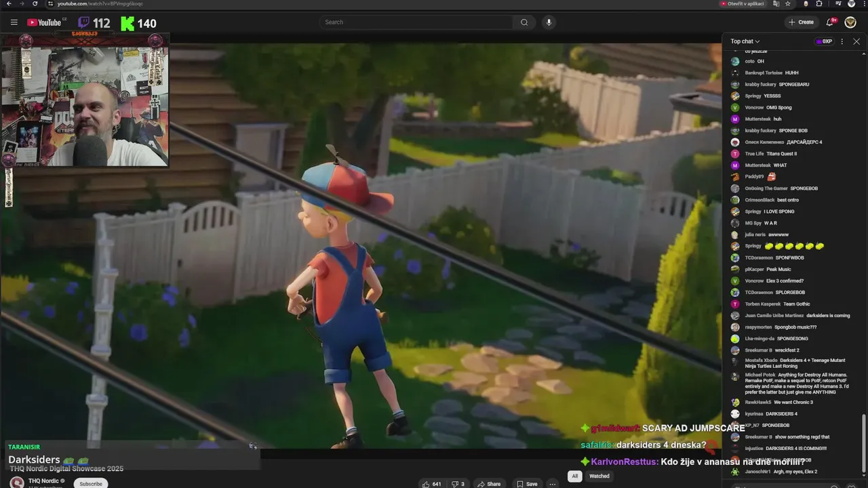Click the Create button
868x488 pixels.
[x=801, y=22]
